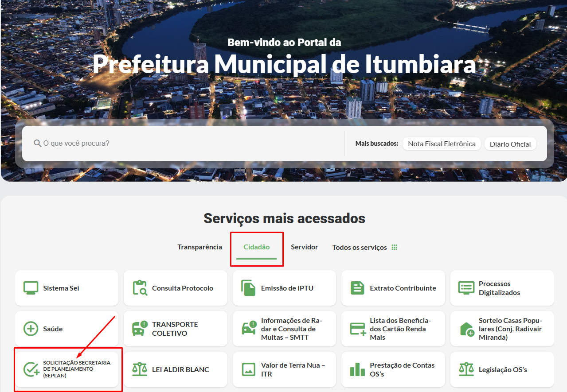
Task: Open the Nota Fiscal Eletrônica shortcut
Action: point(441,144)
